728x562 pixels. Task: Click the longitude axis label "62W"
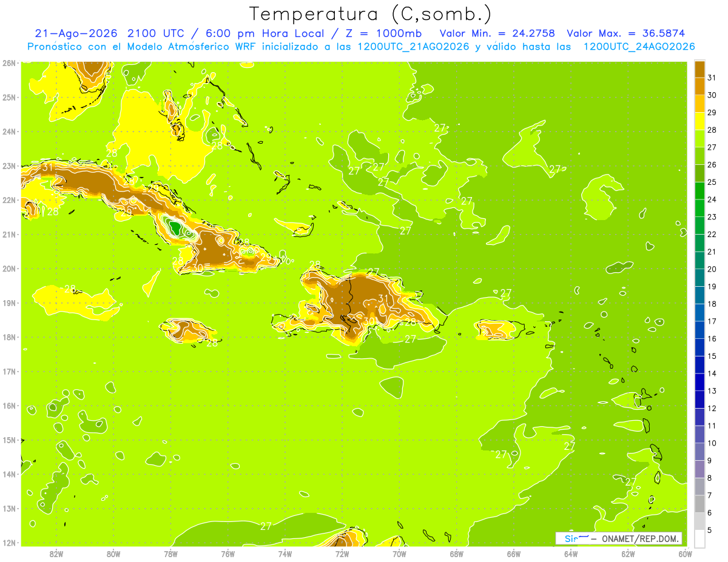(628, 554)
